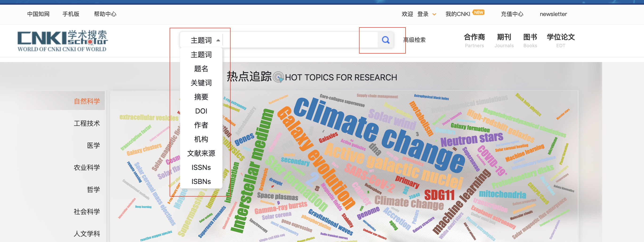
Task: Click 'Core-collapse supernovae' topic
Action: (342, 100)
